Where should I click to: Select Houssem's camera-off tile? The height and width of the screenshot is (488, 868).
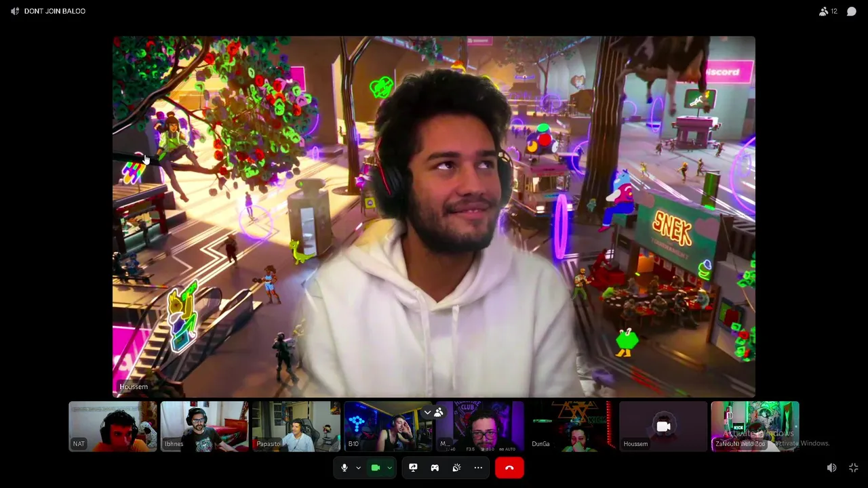tap(663, 426)
